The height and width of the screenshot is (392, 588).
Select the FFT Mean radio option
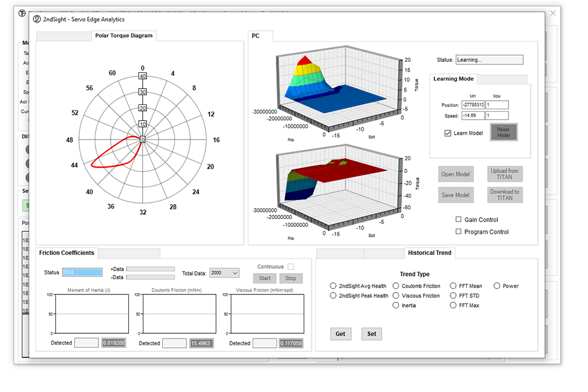pyautogui.click(x=453, y=286)
